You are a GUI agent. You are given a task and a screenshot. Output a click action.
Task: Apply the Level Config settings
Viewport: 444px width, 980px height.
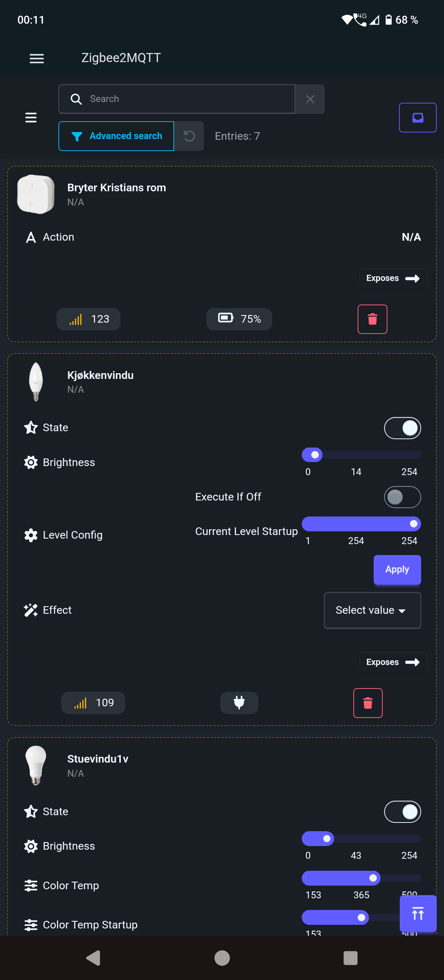[397, 569]
